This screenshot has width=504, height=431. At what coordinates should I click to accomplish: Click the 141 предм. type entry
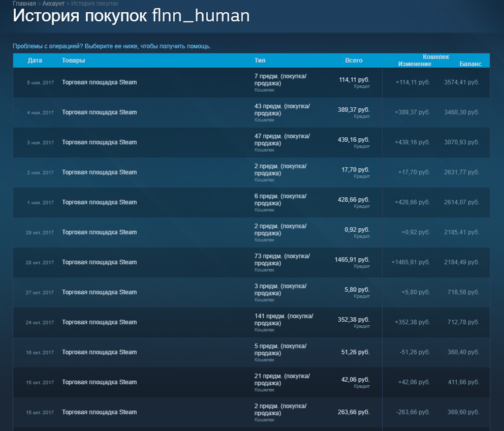(283, 319)
